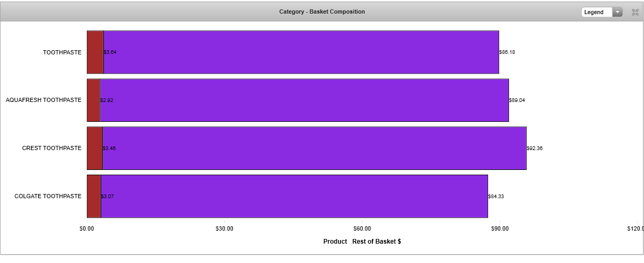Viewport: 644px width, 263px height.
Task: Click the red product segment for COLGATE
Action: [x=94, y=196]
